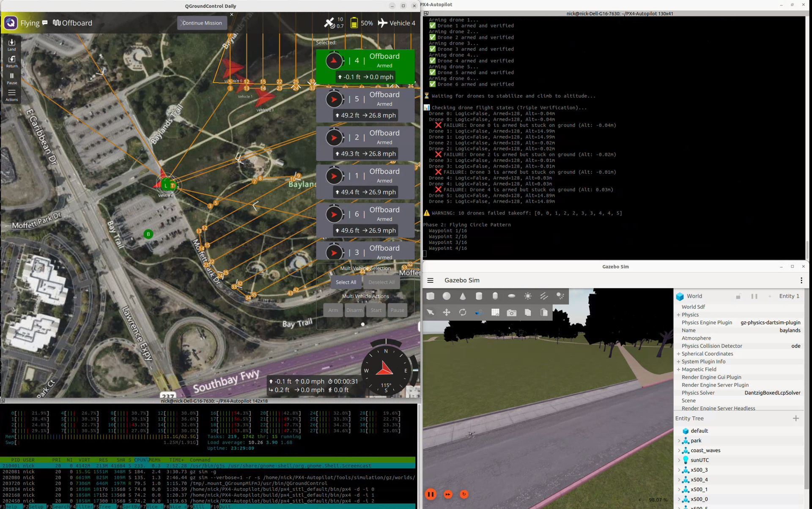Insert a sphere shape in Gazebo
Image resolution: width=812 pixels, height=509 pixels.
tap(446, 296)
